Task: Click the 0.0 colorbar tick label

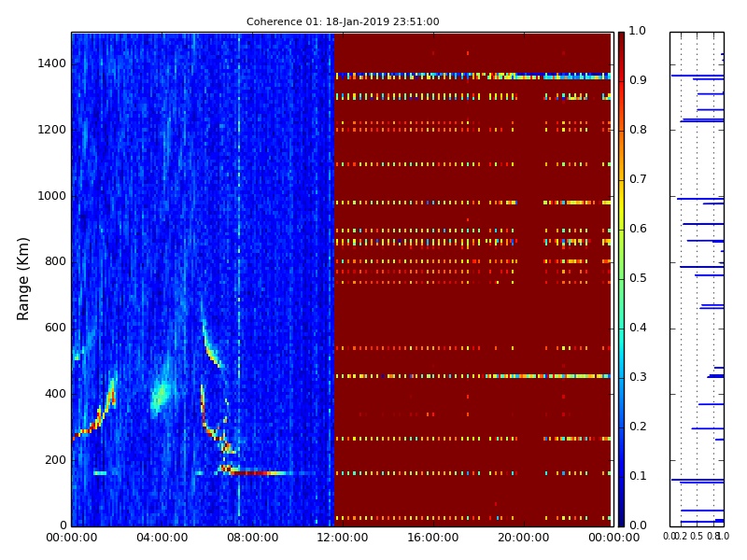Action: 638,525
